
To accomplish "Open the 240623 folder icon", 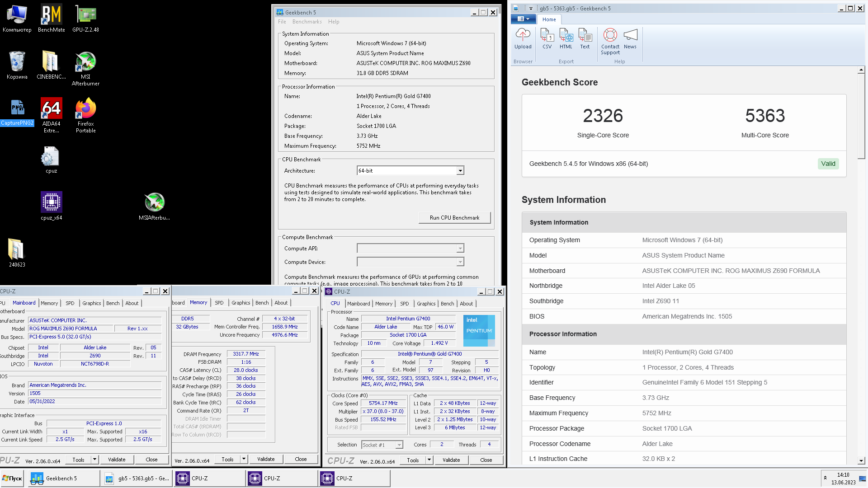I will coord(17,253).
